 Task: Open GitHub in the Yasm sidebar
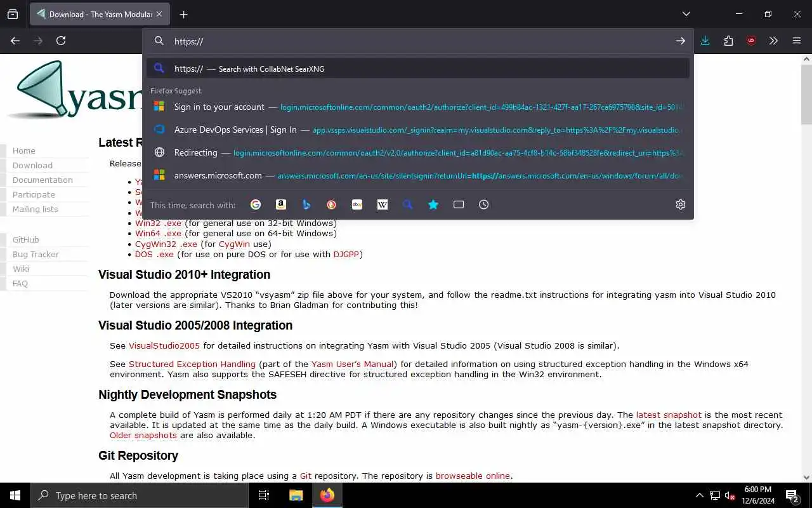pyautogui.click(x=26, y=239)
